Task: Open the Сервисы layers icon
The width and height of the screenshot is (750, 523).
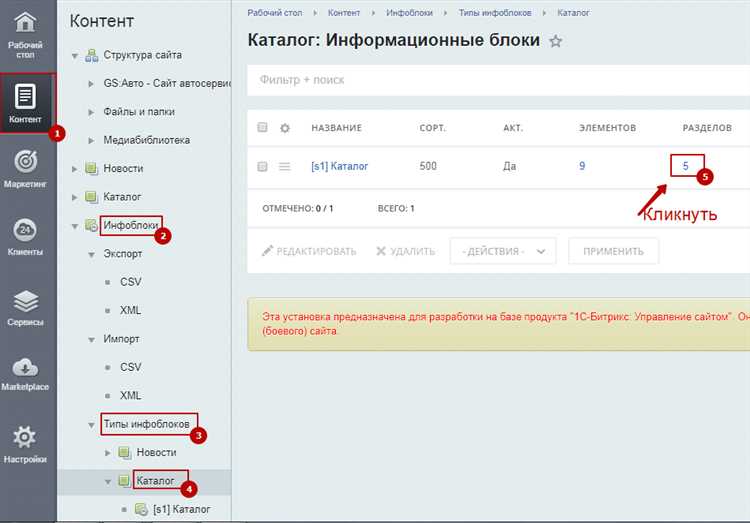Action: tap(25, 301)
